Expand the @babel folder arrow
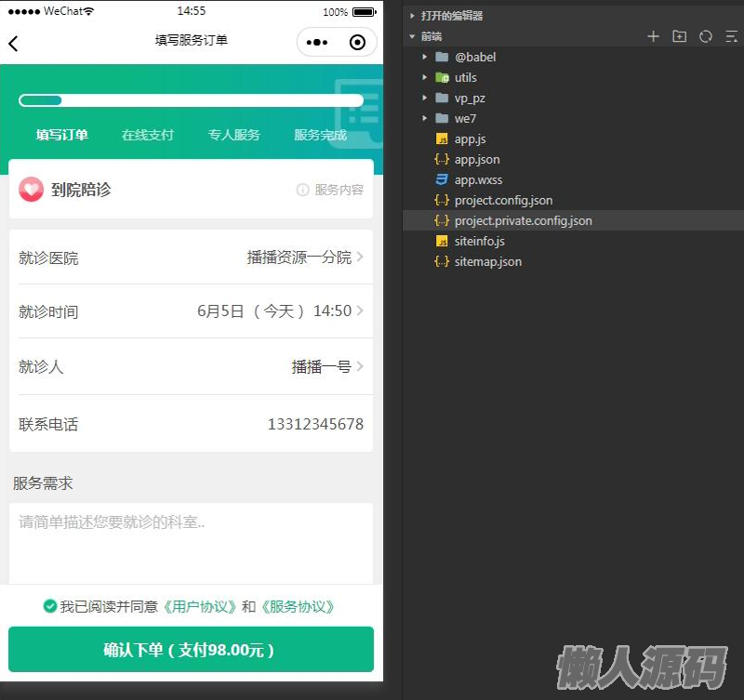The image size is (744, 700). click(x=425, y=57)
